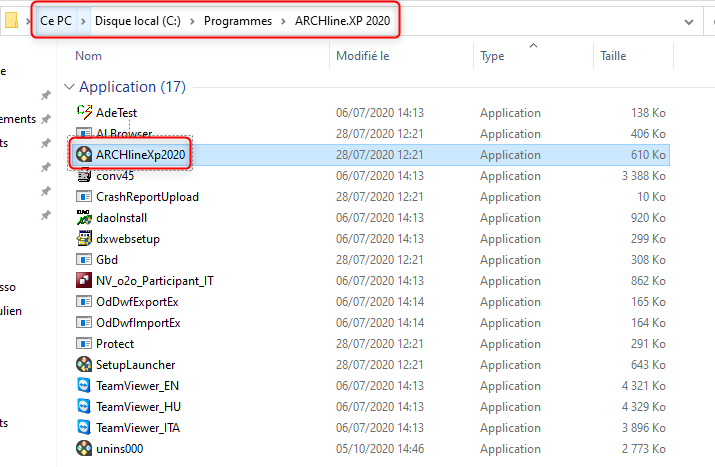Select the unins000 uninstaller icon

[84, 448]
